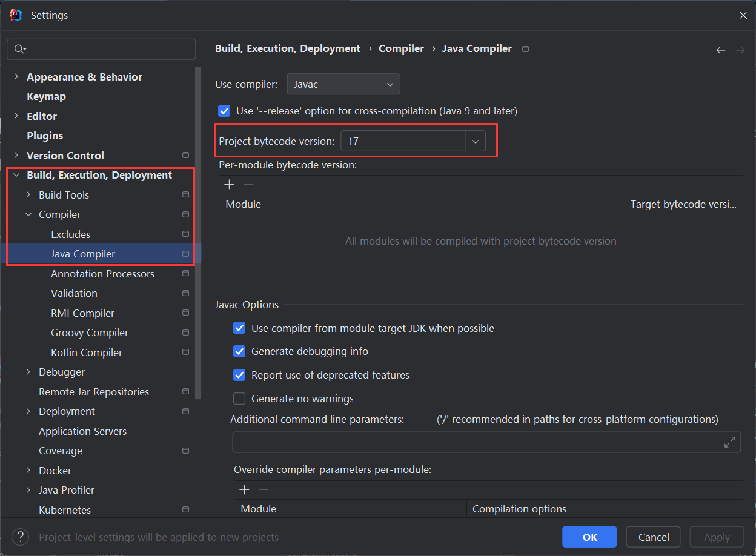Click the project-level icon next to Deployment

185,411
